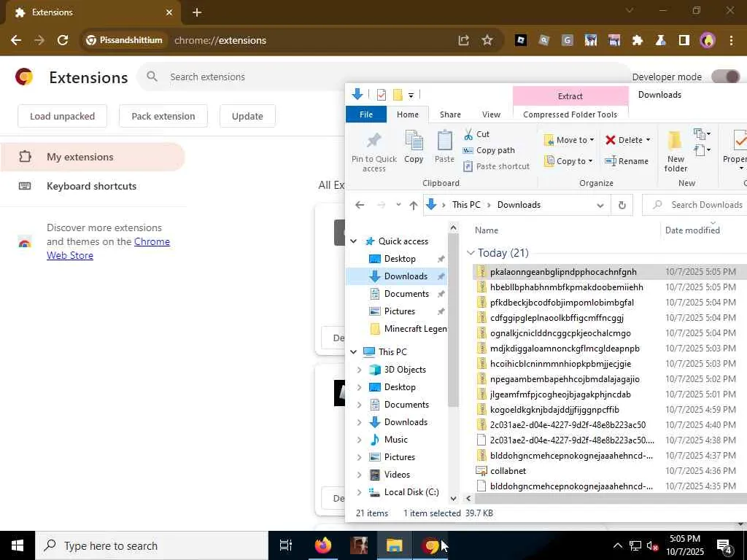Select the collabnet file
The height and width of the screenshot is (560, 747).
[x=508, y=470]
